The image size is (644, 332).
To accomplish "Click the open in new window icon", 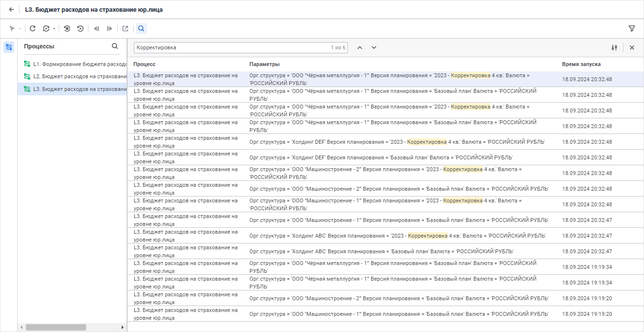I will (125, 29).
